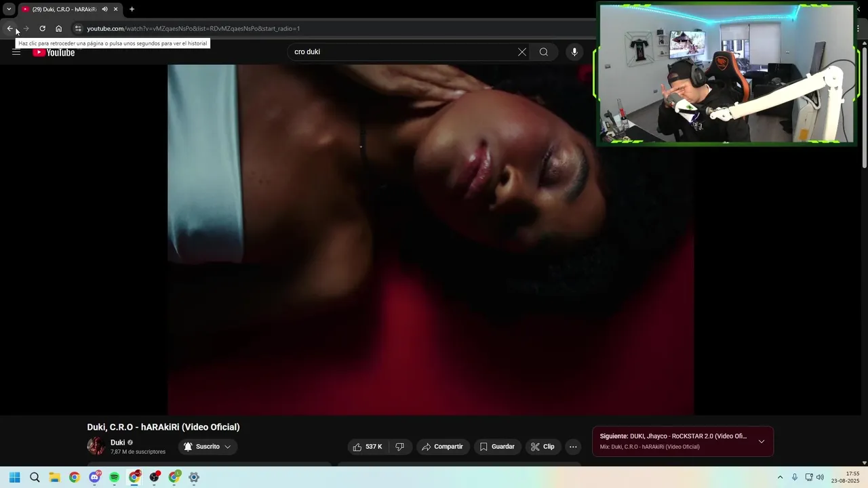
Task: Open Discord from the taskbar
Action: click(94, 477)
